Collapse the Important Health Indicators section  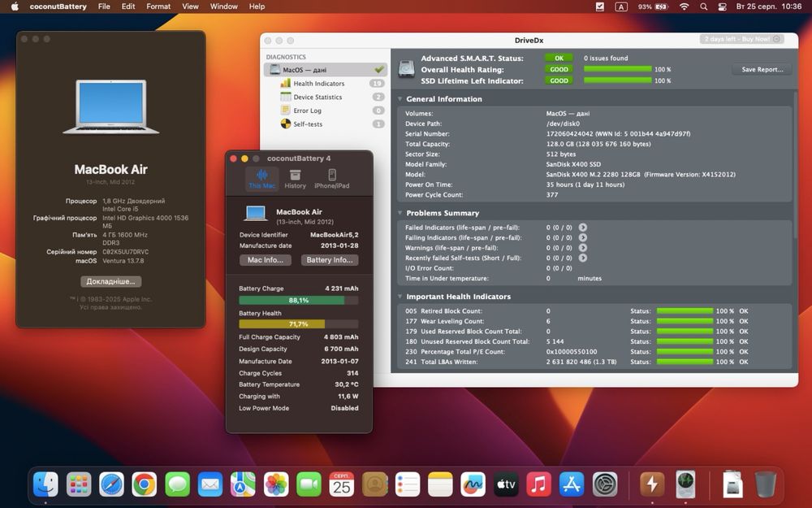(400, 297)
